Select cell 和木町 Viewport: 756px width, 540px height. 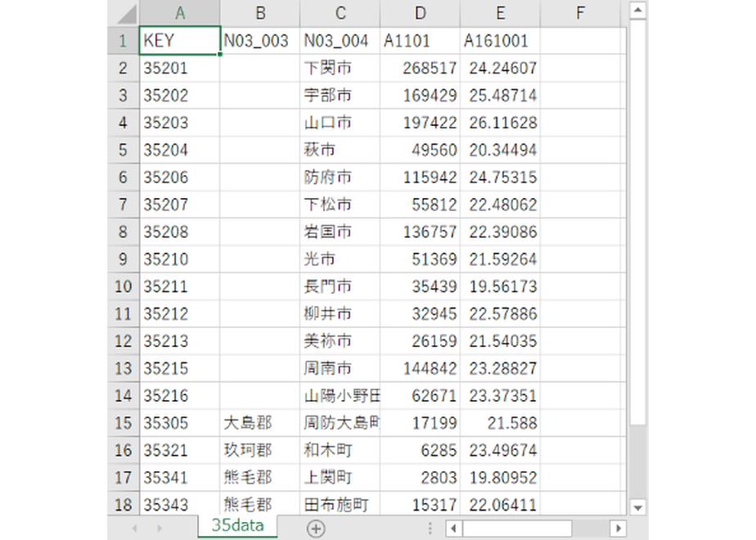point(340,450)
